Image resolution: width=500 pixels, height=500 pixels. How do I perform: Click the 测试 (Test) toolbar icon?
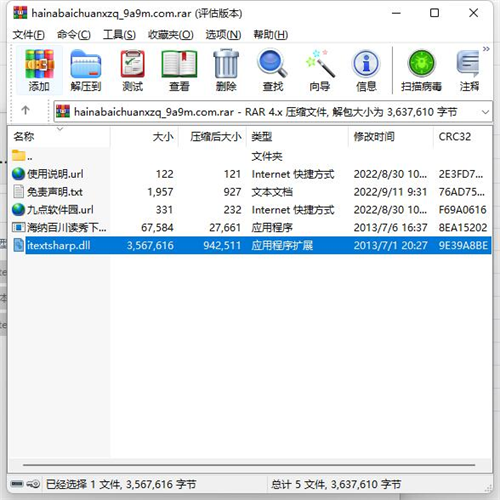coord(132,70)
